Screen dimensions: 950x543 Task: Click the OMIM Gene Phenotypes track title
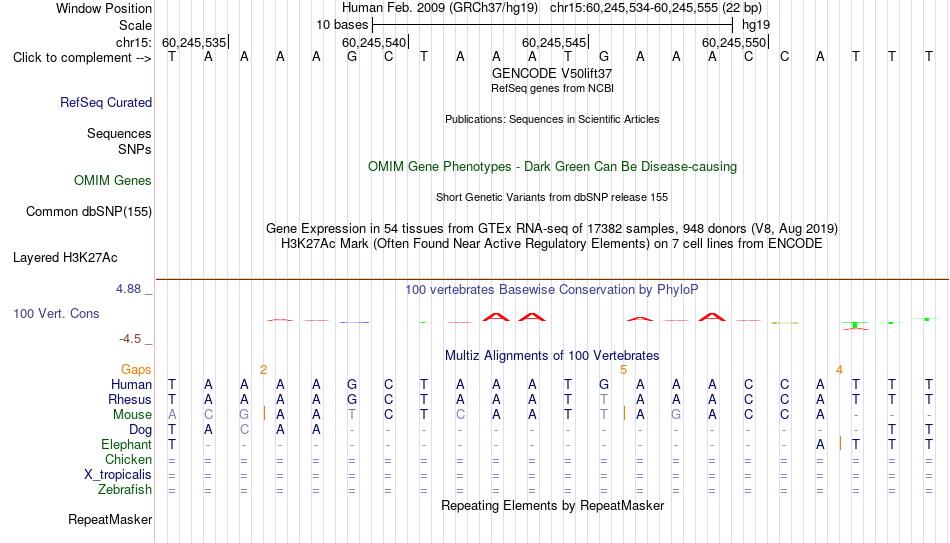pyautogui.click(x=552, y=167)
